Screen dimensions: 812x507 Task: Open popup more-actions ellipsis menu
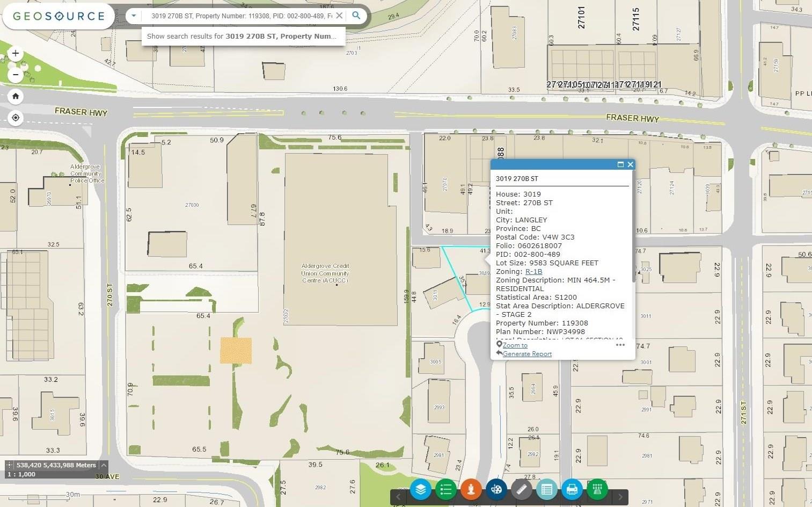pos(620,345)
